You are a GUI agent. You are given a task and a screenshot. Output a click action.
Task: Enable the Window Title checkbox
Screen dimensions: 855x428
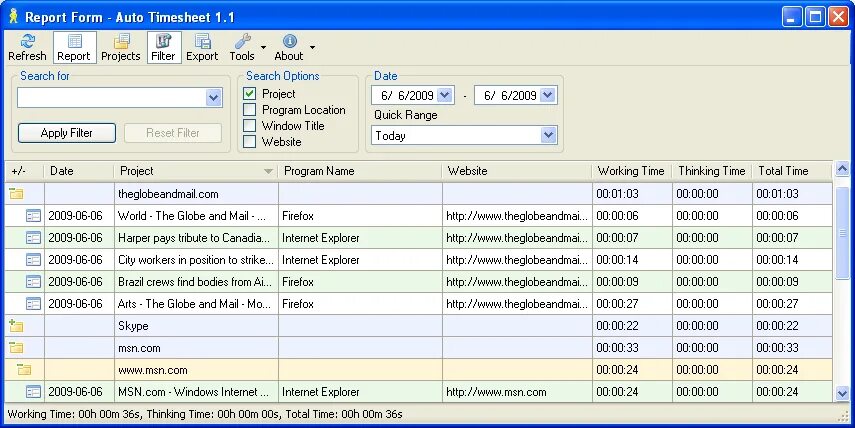tap(249, 125)
